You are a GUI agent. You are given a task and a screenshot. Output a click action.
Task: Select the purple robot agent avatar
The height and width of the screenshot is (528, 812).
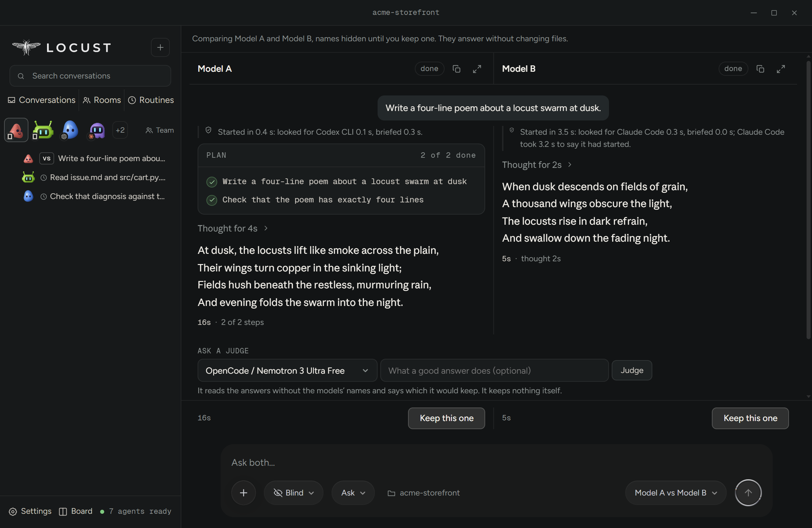coord(97,130)
